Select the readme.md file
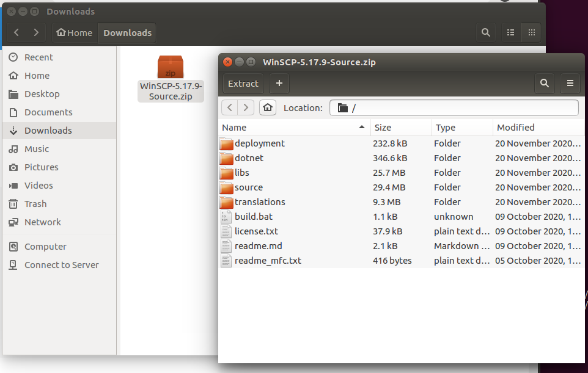588x373 pixels. coord(401,245)
